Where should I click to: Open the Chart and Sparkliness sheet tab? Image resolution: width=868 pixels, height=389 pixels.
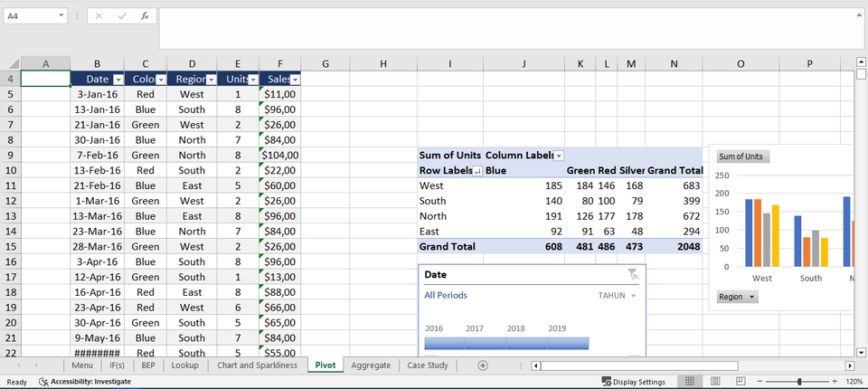[x=258, y=365]
